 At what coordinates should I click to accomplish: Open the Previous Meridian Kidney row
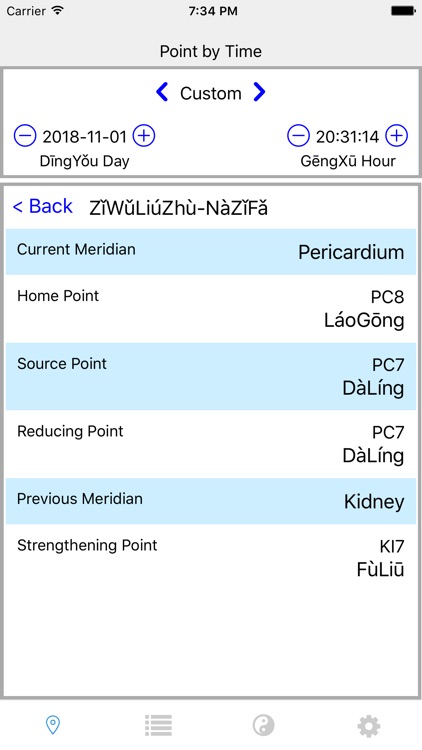pos(211,501)
